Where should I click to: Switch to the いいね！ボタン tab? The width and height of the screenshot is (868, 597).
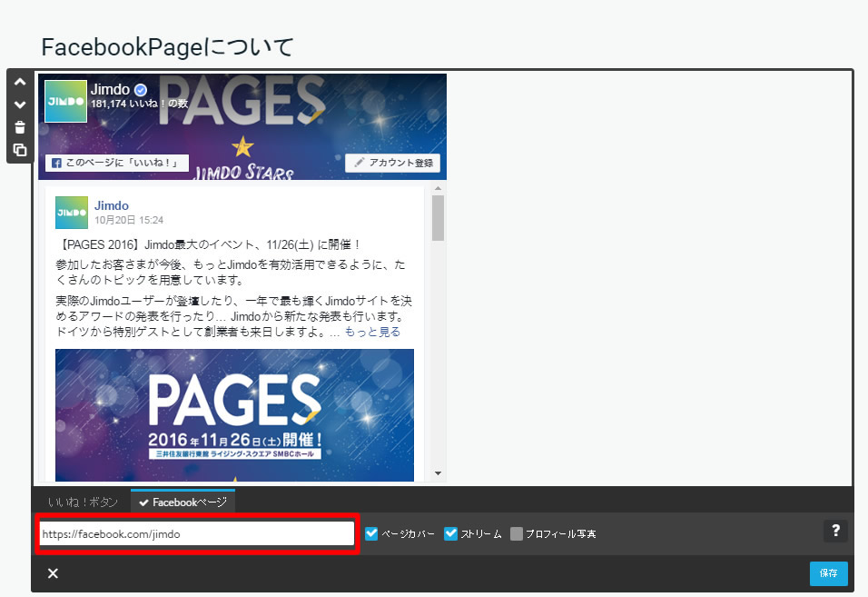tap(83, 502)
